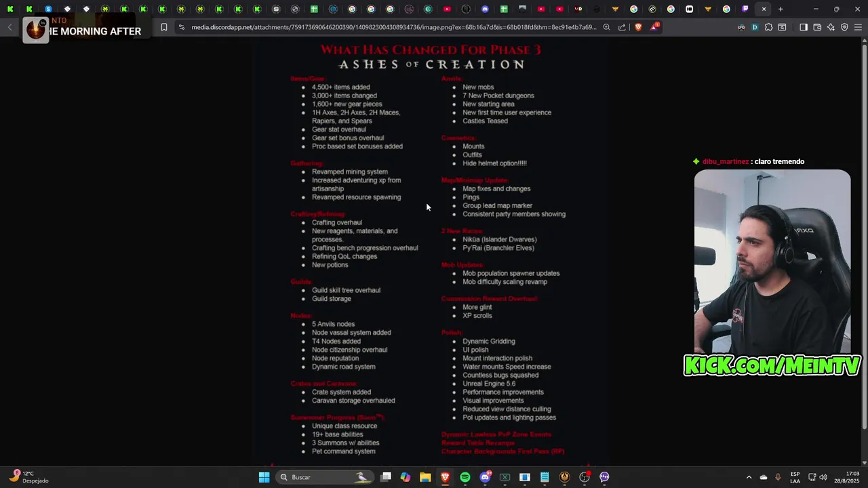Open the extensions puzzle piece icon

click(x=768, y=27)
